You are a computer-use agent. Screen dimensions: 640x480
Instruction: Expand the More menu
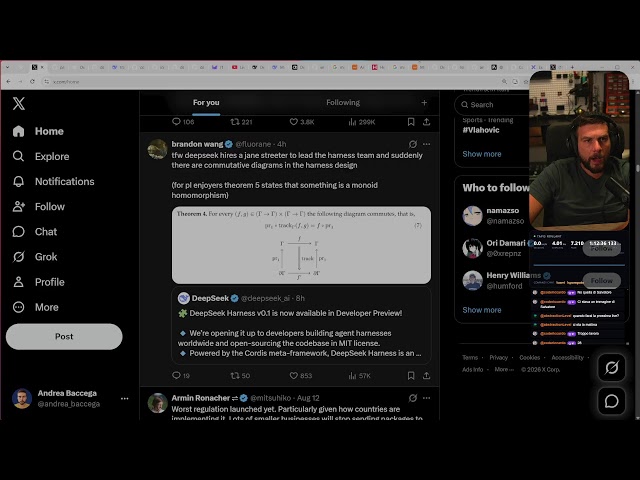(36, 307)
